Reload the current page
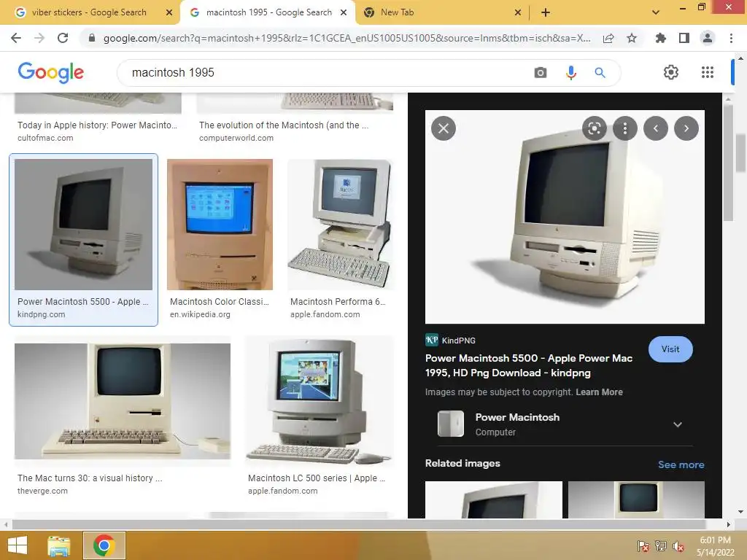This screenshot has height=560, width=747. click(63, 38)
